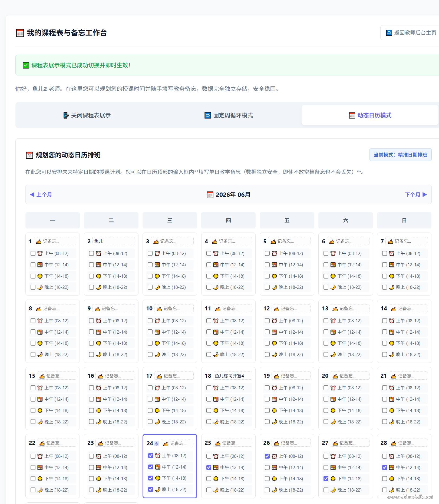Select the 固定周循环模式 tab
Image resolution: width=439 pixels, height=504 pixels.
coord(229,115)
